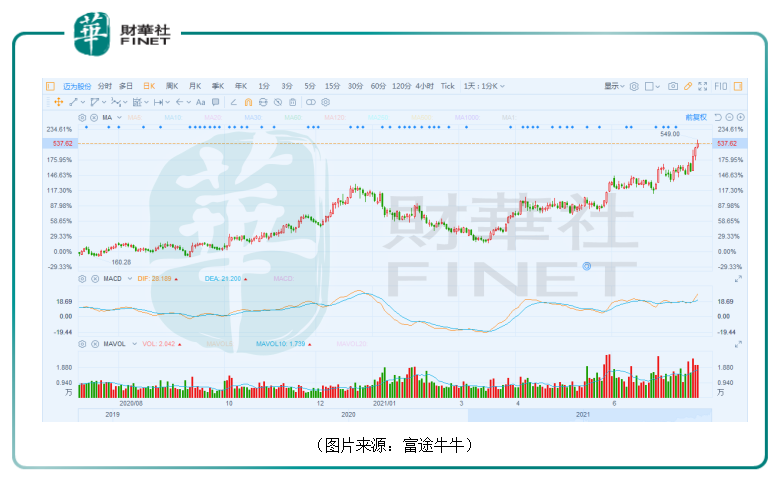Open chart settings gear in top toolbar

[x=634, y=86]
